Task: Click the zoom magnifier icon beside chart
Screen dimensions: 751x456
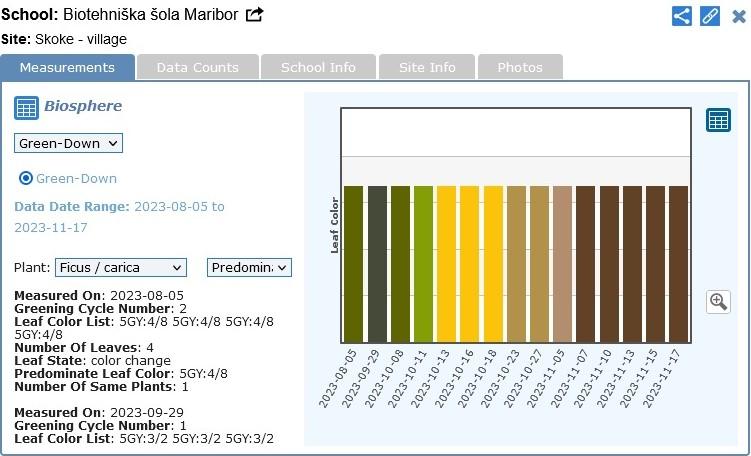Action: [x=718, y=301]
